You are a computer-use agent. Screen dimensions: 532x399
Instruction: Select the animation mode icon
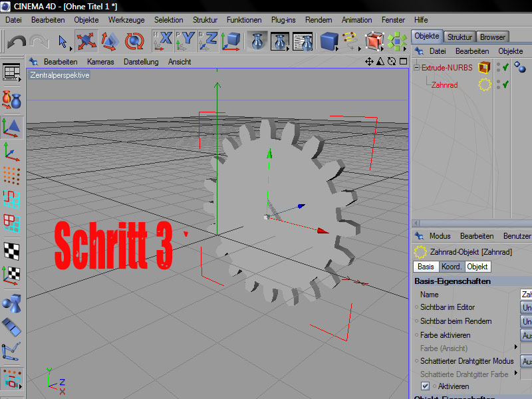pyautogui.click(x=11, y=327)
